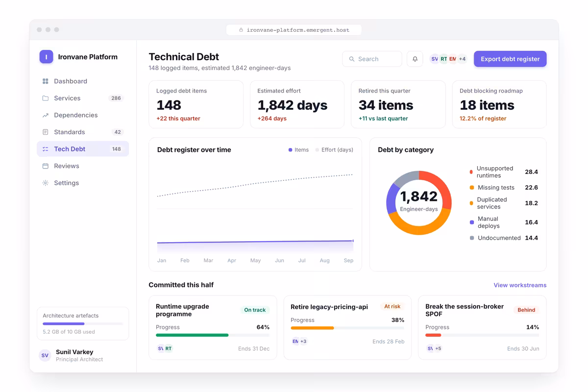Follow the View workstreams link

pyautogui.click(x=520, y=285)
